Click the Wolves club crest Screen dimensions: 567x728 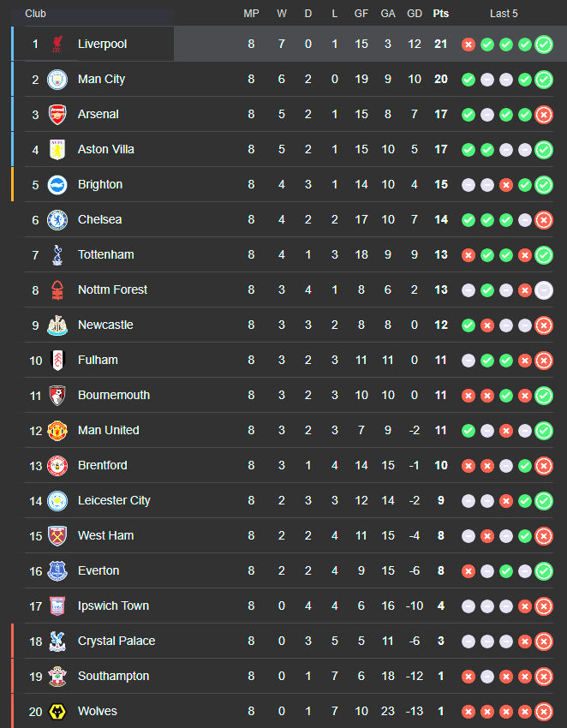click(x=57, y=711)
